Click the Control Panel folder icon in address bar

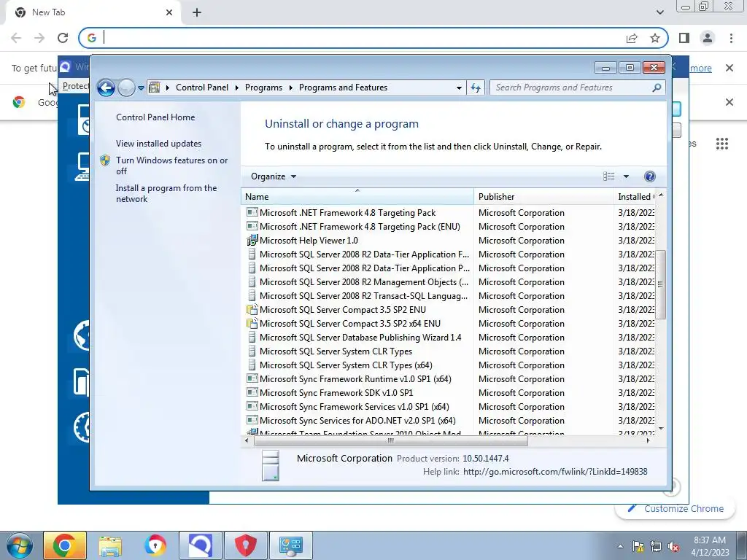pos(155,87)
